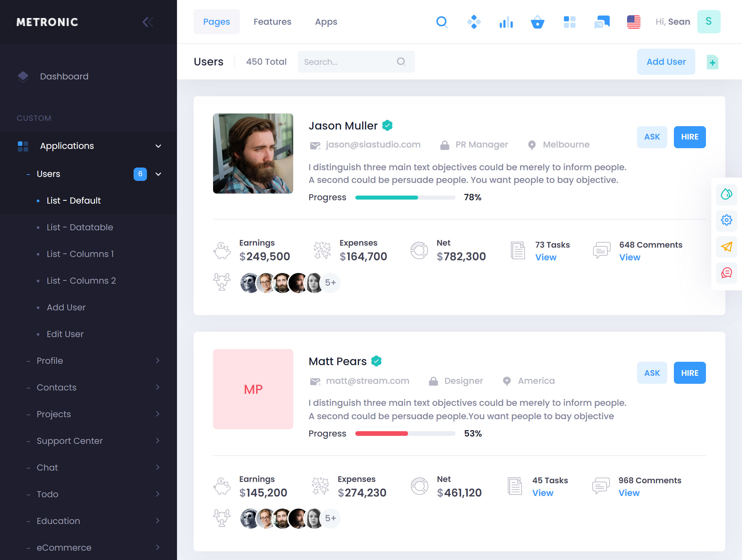Select List - Datatable in the sidebar
The height and width of the screenshot is (560, 742).
(x=79, y=227)
